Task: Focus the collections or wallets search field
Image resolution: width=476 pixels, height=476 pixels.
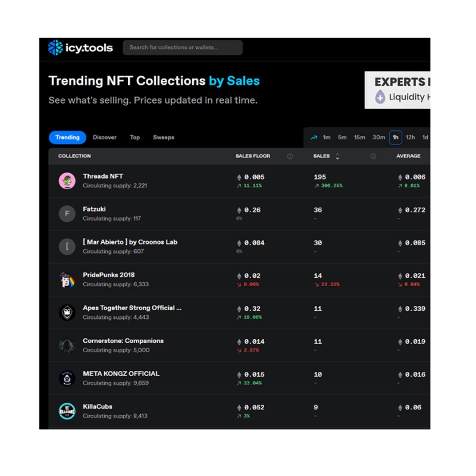Action: point(183,48)
